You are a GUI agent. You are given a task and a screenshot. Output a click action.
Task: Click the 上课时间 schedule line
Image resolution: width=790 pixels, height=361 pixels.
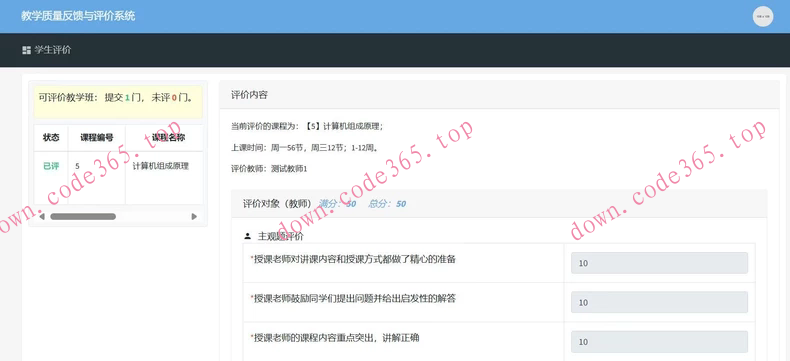coord(304,148)
